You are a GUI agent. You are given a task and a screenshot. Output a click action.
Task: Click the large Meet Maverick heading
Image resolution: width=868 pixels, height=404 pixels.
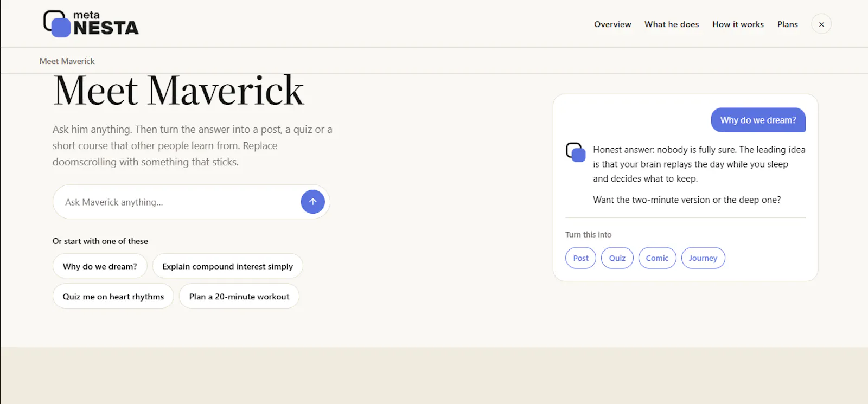(x=178, y=91)
